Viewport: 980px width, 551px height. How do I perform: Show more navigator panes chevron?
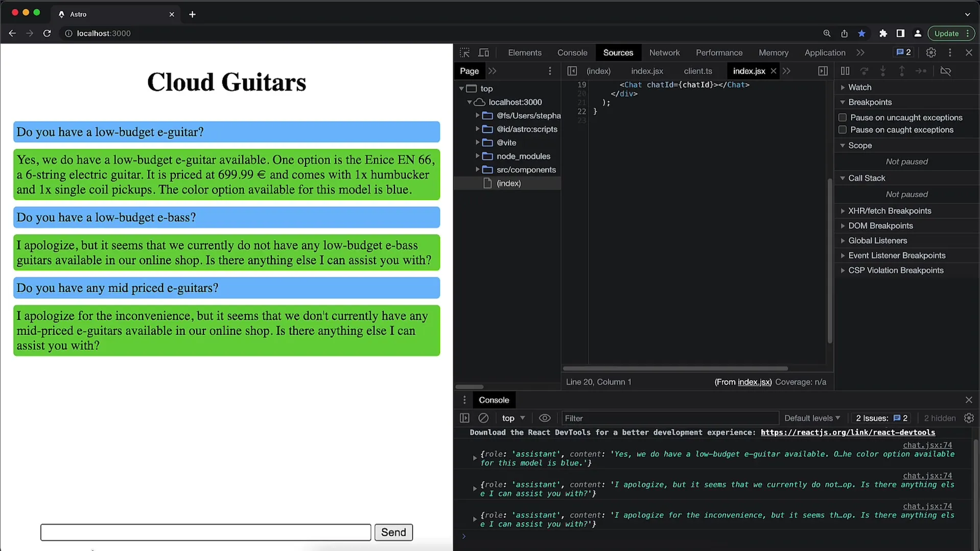click(x=492, y=71)
